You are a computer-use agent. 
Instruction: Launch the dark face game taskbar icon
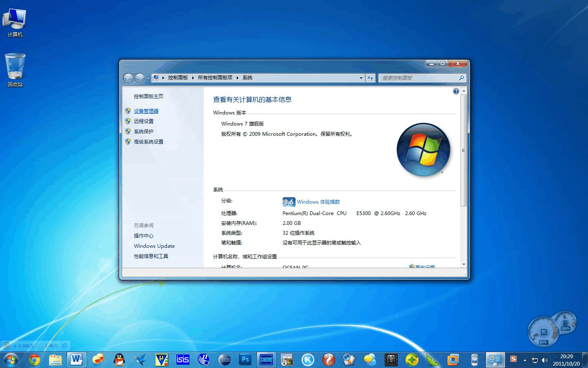[x=391, y=360]
